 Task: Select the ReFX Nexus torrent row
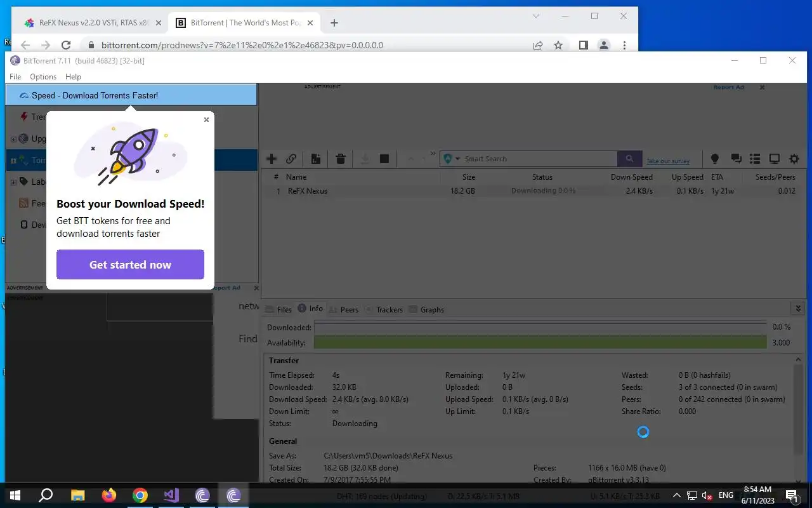point(533,190)
